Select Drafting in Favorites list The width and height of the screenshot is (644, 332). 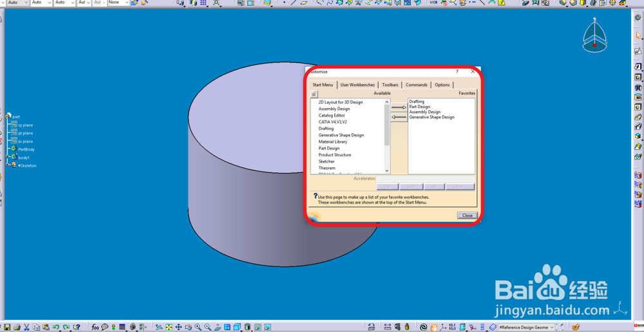(417, 102)
